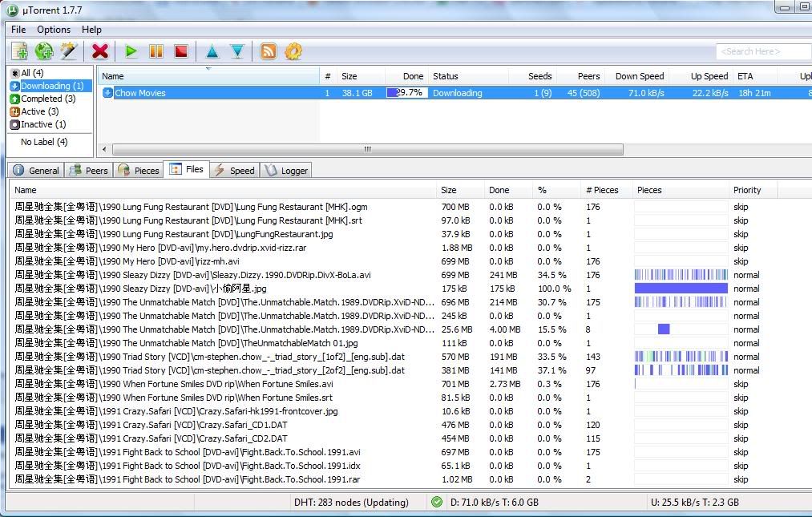The image size is (812, 517).
Task: Click the µTorrent title bar logo
Action: 11,10
